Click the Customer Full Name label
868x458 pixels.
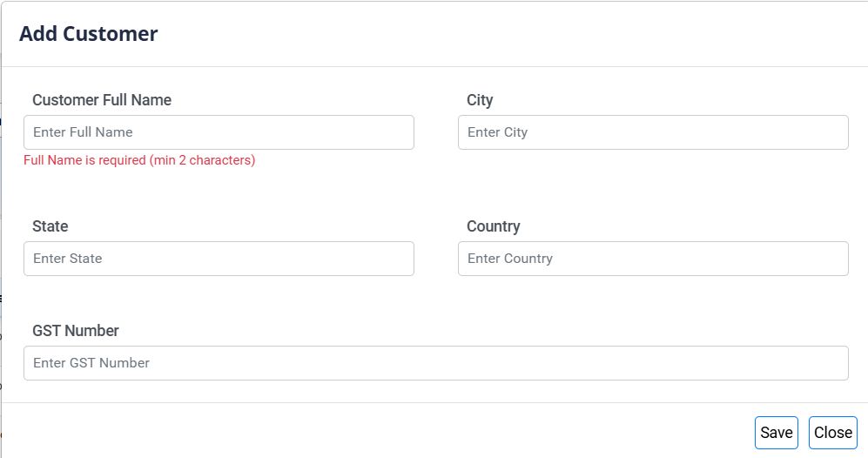click(x=102, y=100)
